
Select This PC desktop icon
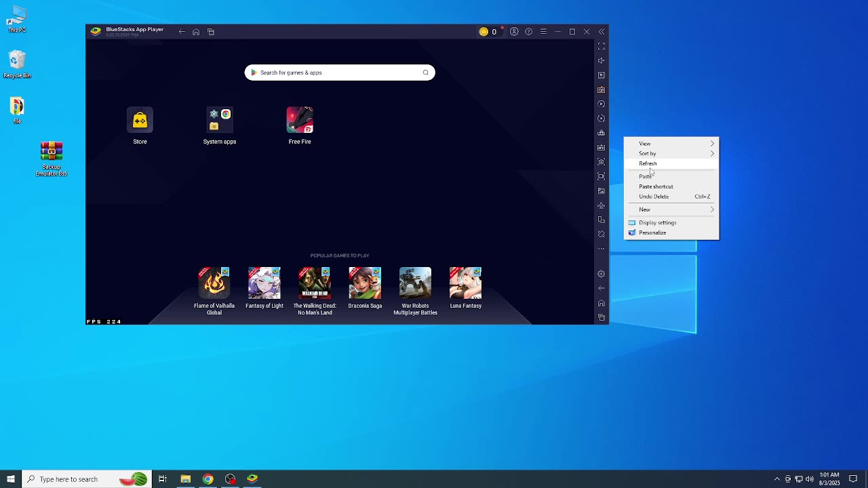tap(17, 19)
